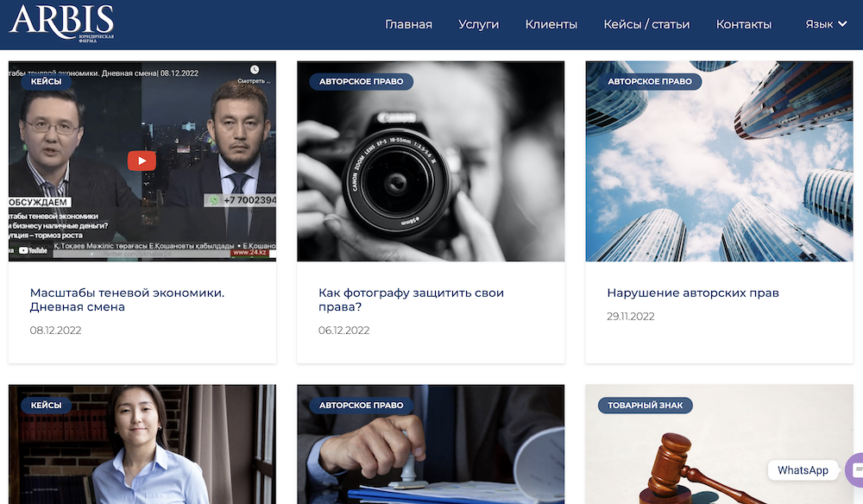
Task: Select АВТОРСКОЕ ПРАВО tag on skyscrapers image
Action: click(x=650, y=81)
